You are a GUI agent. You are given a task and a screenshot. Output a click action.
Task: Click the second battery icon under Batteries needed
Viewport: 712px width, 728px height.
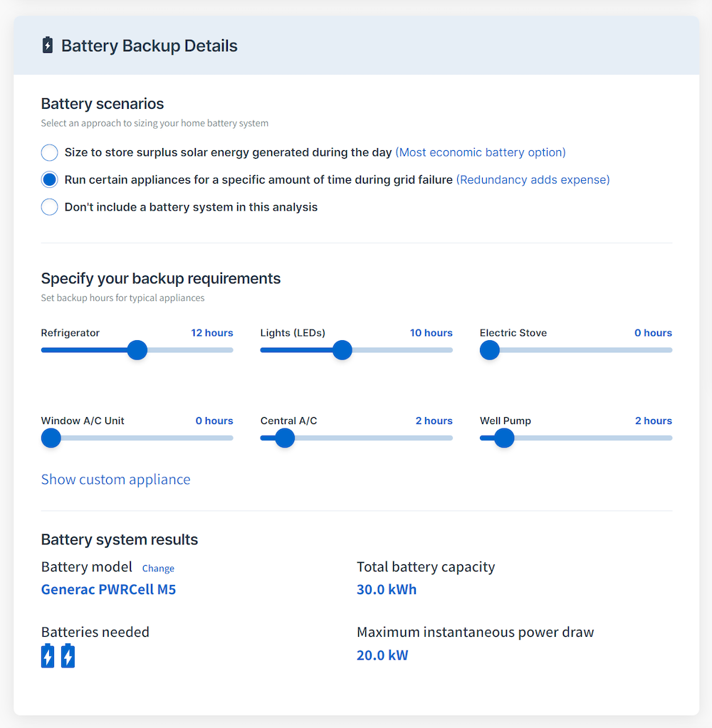68,655
